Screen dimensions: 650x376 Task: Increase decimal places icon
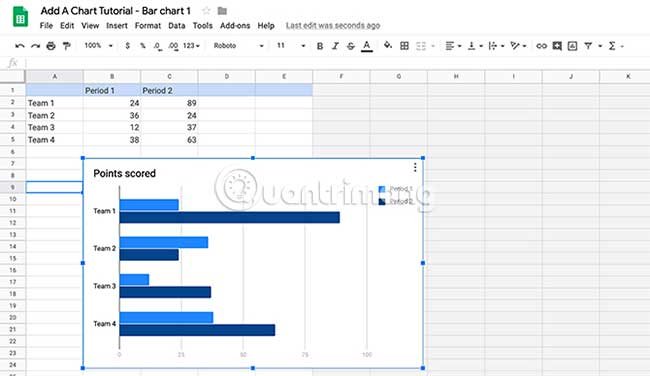[173, 46]
